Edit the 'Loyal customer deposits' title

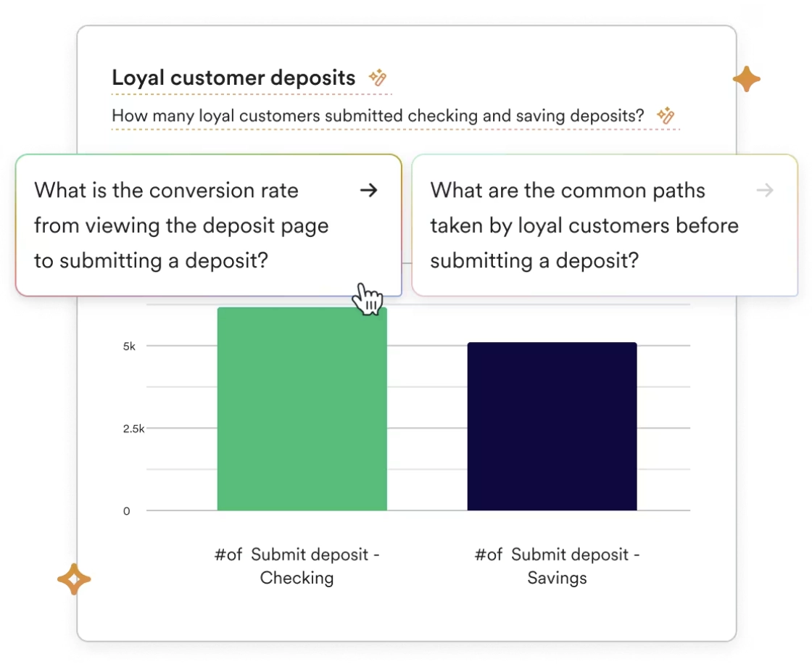233,78
